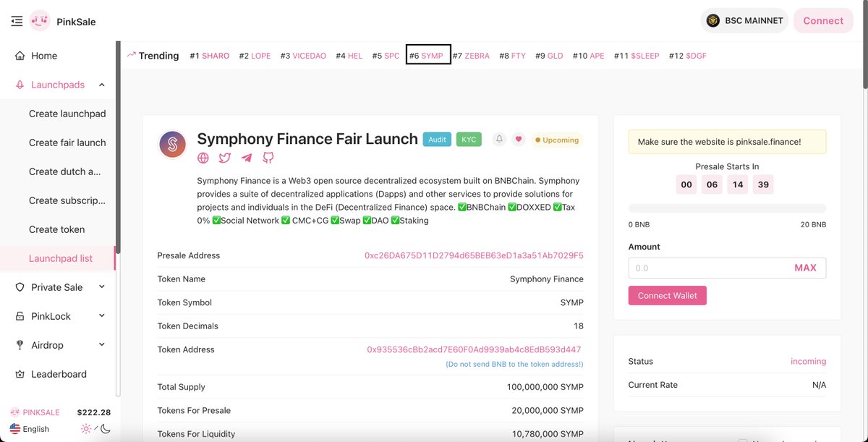The height and width of the screenshot is (442, 868).
Task: Open trending #1 SHARO
Action: (210, 56)
